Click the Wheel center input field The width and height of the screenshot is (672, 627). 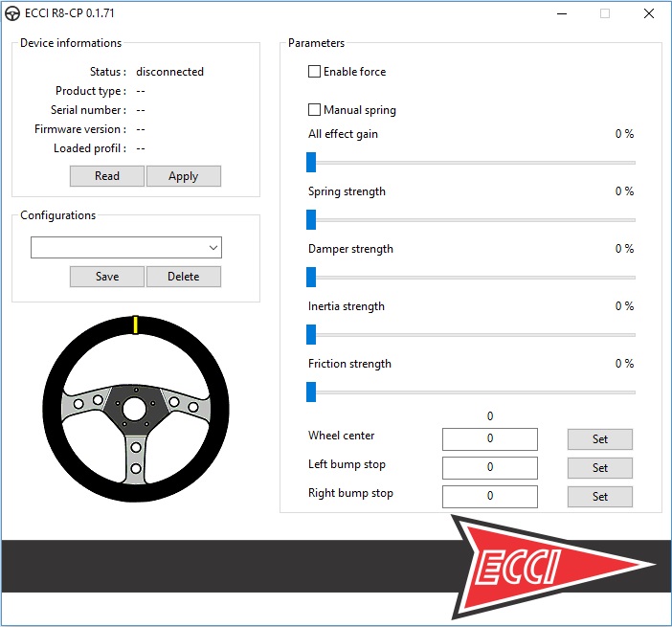(489, 439)
